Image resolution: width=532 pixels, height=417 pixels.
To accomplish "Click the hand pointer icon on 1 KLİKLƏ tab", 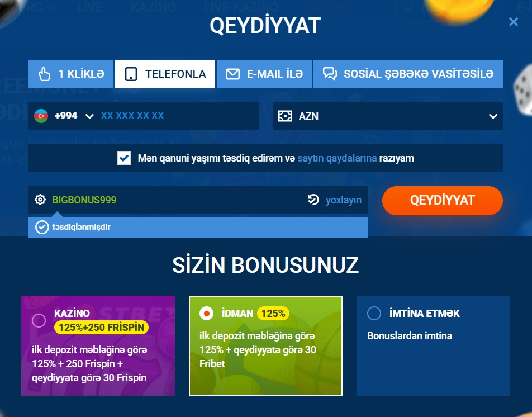I will click(45, 74).
